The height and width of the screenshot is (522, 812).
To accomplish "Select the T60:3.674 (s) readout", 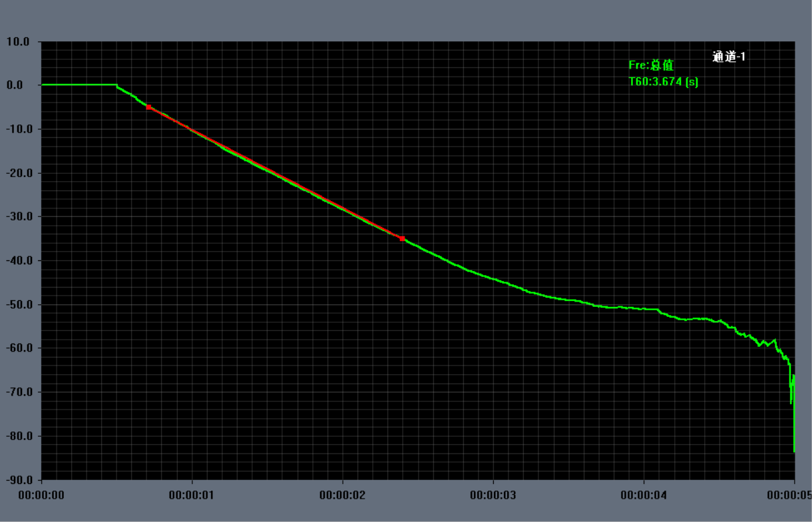I will [x=663, y=82].
